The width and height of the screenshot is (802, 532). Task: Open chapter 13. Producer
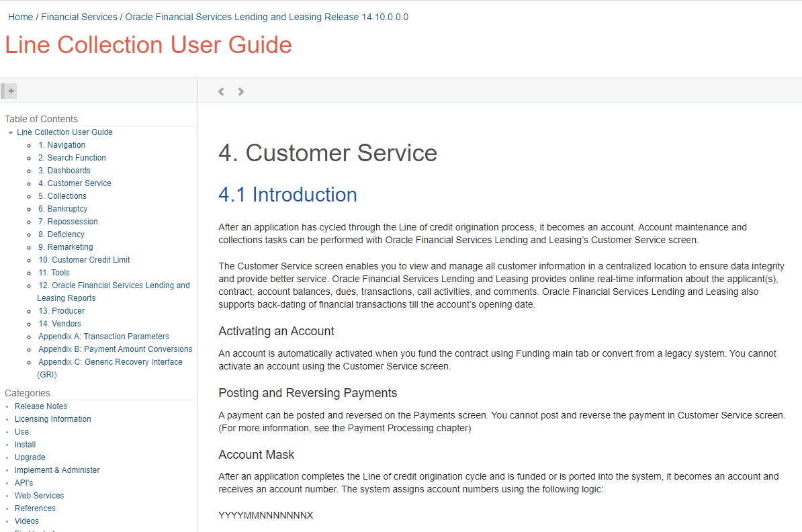pos(61,311)
